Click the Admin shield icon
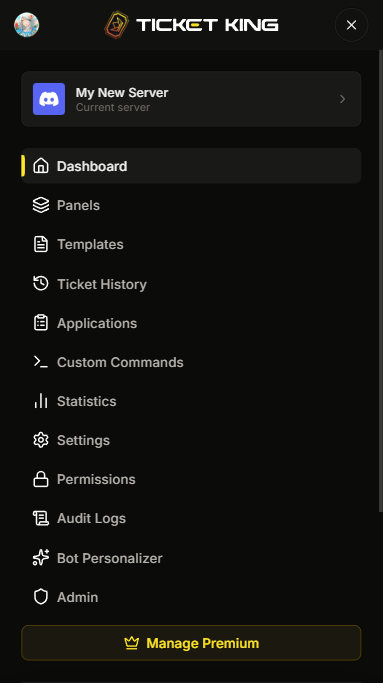This screenshot has width=383, height=683. coord(41,597)
